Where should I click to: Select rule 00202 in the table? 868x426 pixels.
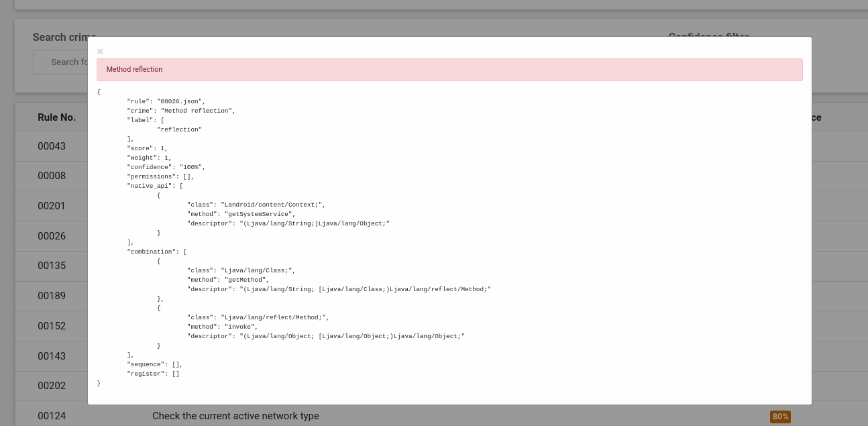click(52, 386)
